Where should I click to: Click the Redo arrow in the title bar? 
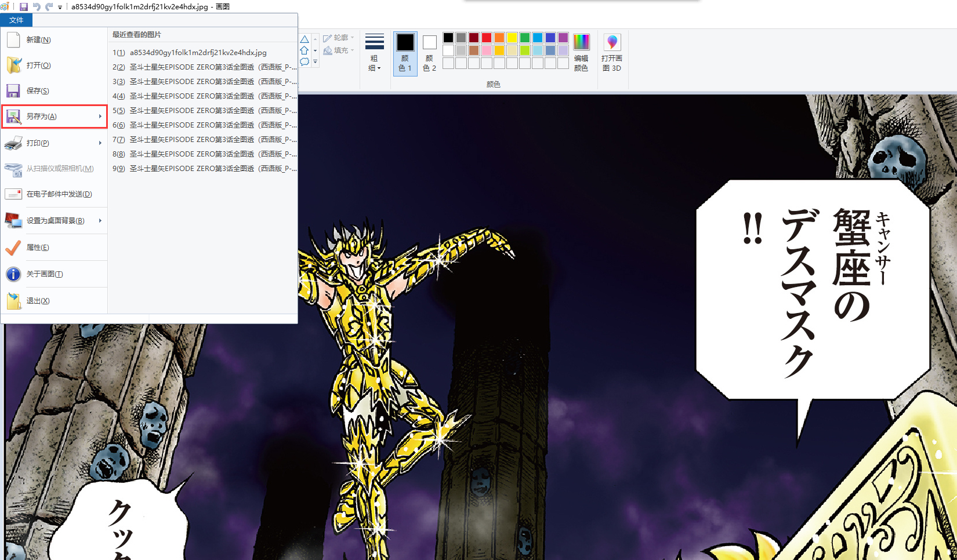(x=49, y=7)
